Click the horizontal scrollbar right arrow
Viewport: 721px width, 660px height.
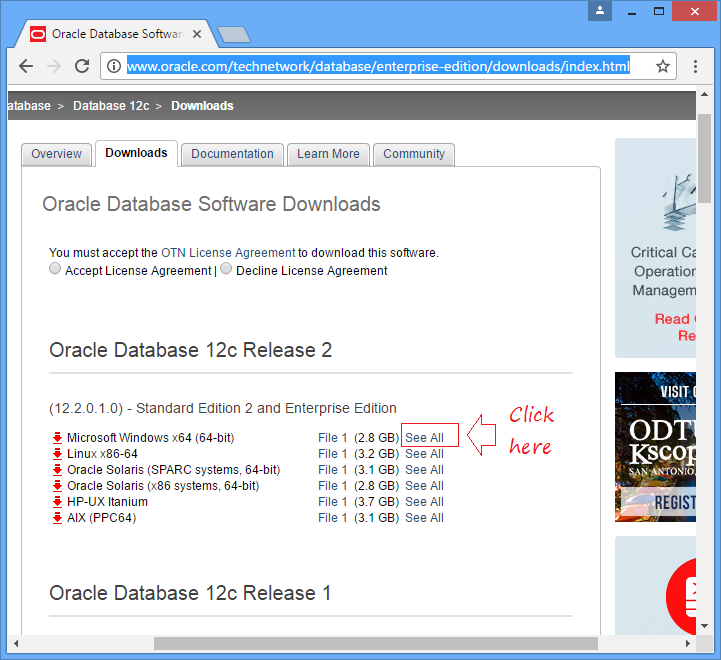688,643
